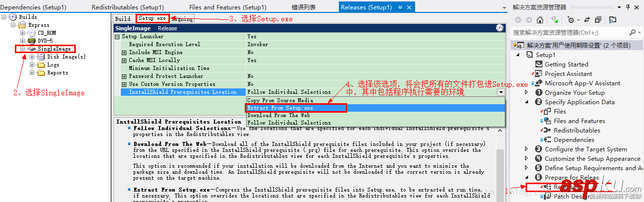The width and height of the screenshot is (644, 202).
Task: Select Redistributables in Solution Explorer
Action: tap(577, 130)
